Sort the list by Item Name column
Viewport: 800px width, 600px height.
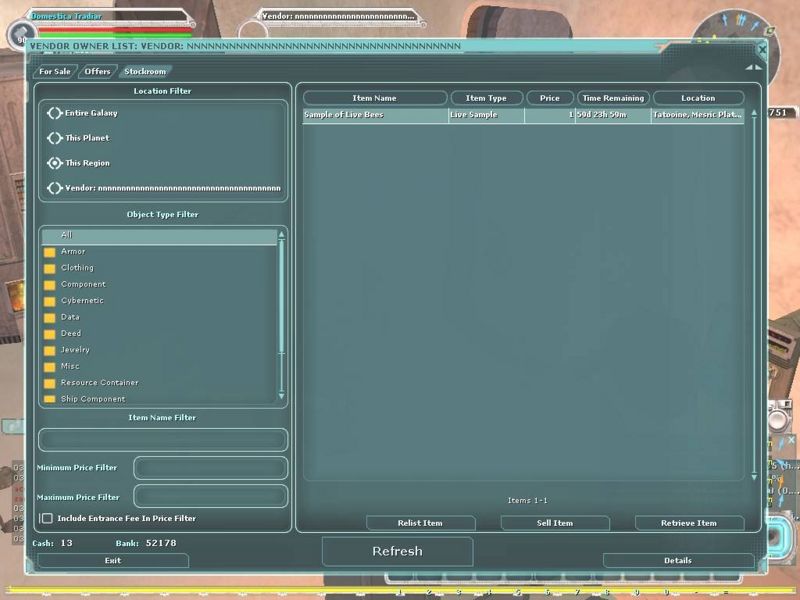point(375,98)
